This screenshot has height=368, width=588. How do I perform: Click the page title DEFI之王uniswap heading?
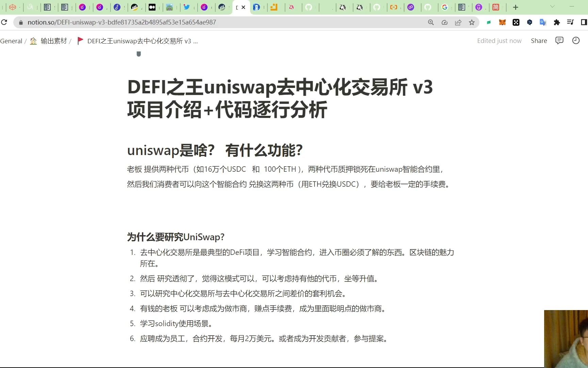click(x=280, y=98)
